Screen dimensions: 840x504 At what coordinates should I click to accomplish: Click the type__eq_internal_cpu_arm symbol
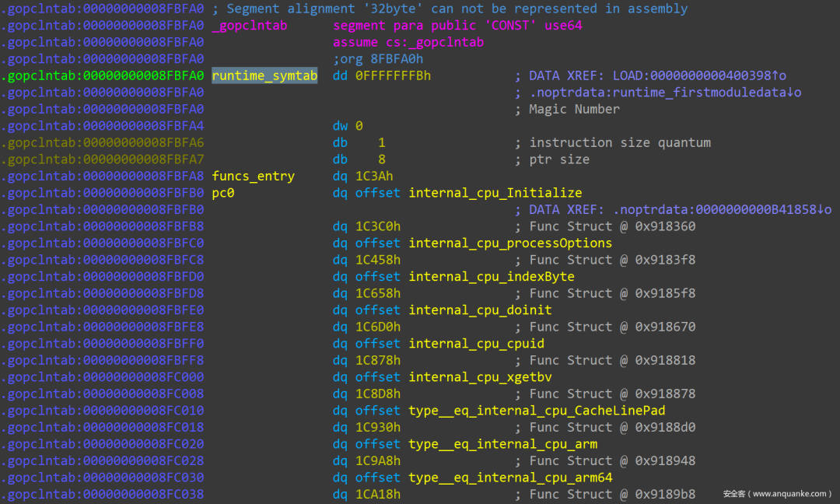point(502,444)
